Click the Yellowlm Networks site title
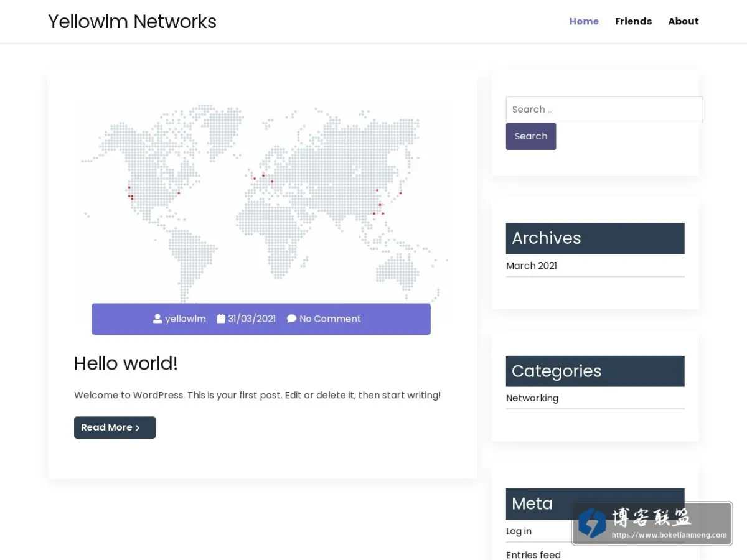Viewport: 747px width, 560px height. point(132,21)
